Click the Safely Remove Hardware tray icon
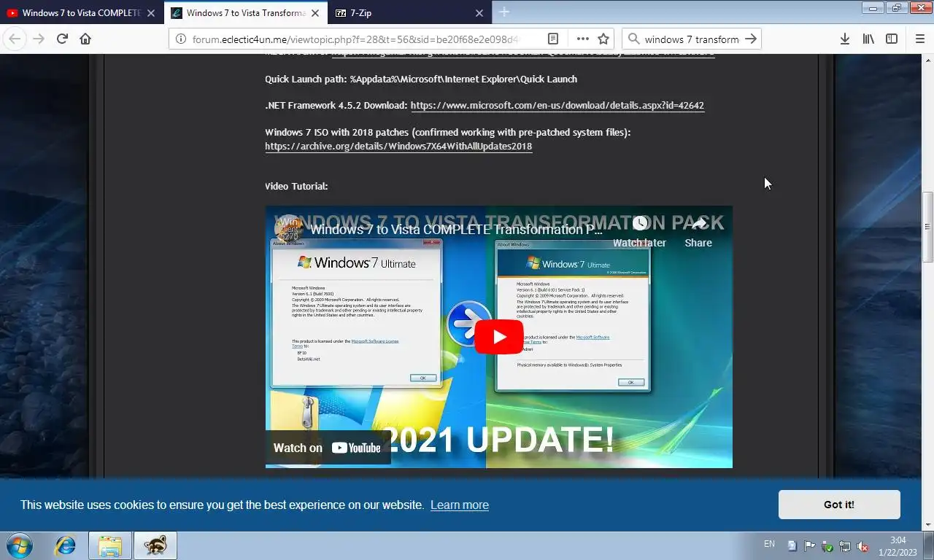934x560 pixels. (827, 545)
